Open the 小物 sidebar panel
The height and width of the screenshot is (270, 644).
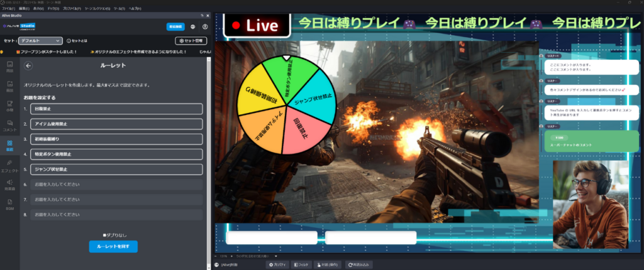[x=9, y=105]
